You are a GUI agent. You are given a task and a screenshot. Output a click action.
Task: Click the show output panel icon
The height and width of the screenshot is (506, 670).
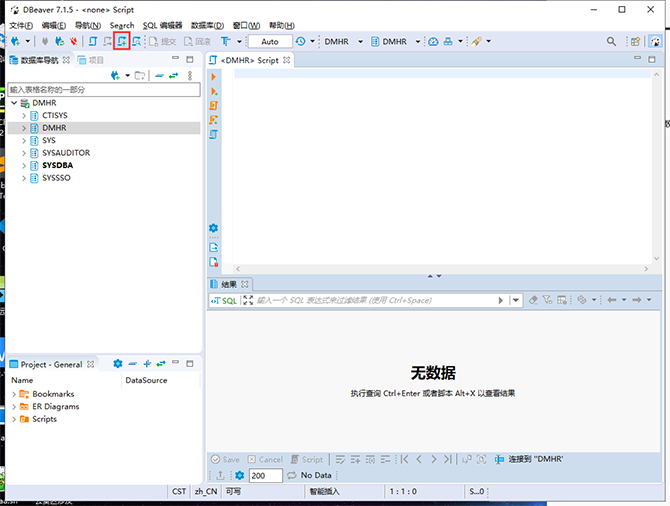click(x=214, y=247)
